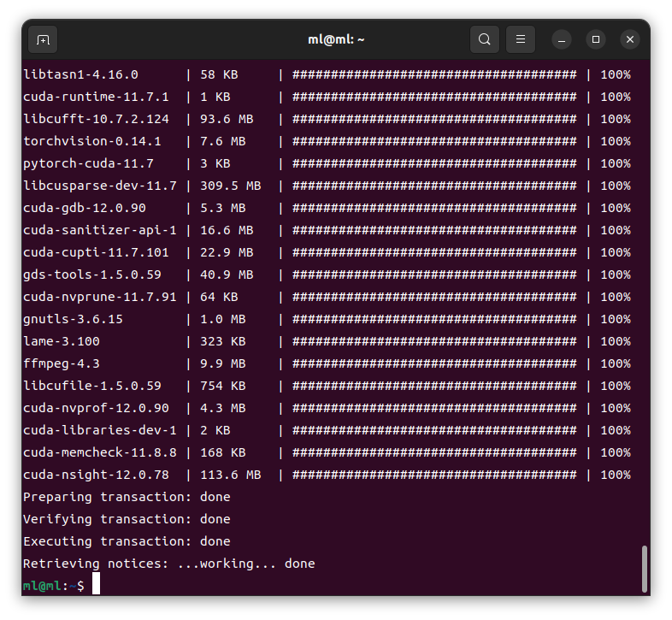The width and height of the screenshot is (672, 620).
Task: Open a new terminal tab
Action: coord(43,39)
